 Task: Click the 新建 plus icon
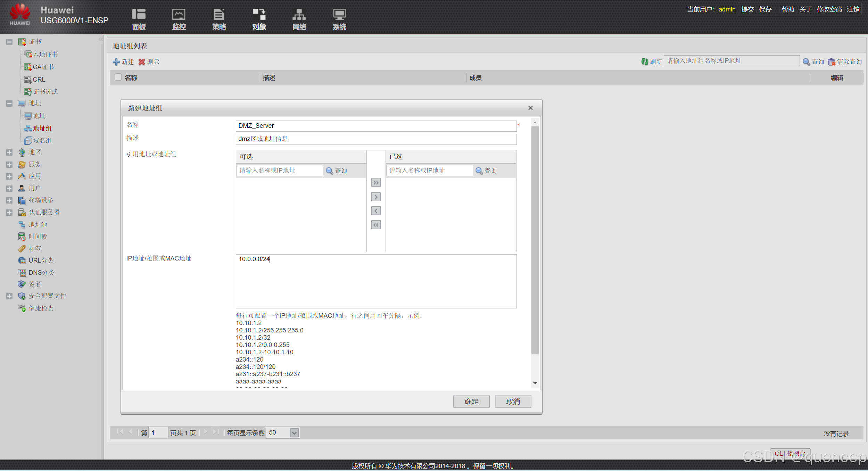coord(116,61)
